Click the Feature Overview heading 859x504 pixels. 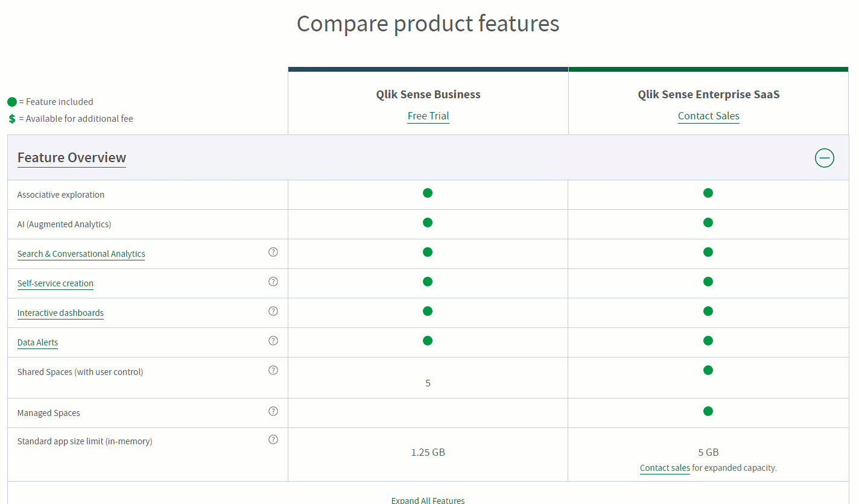pyautogui.click(x=72, y=158)
